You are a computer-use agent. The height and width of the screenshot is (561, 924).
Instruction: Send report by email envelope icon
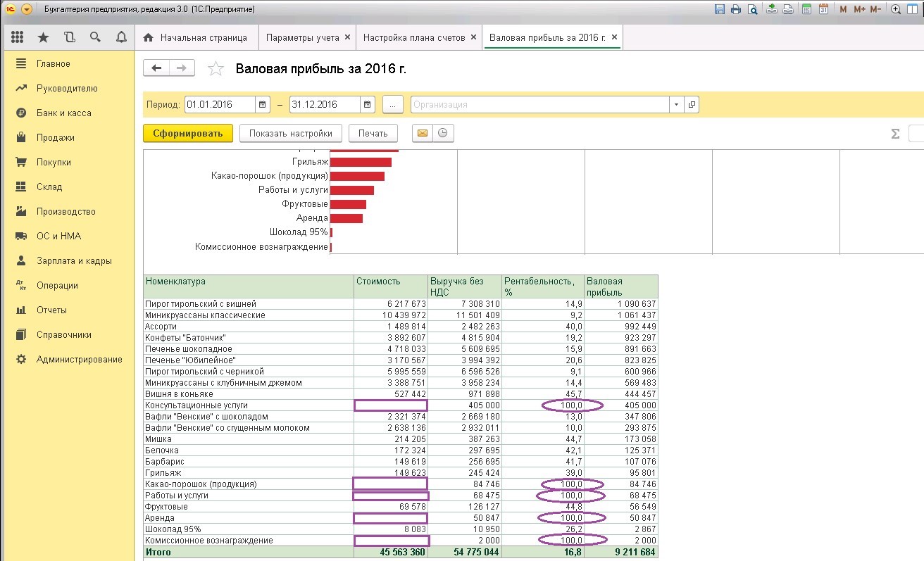pyautogui.click(x=423, y=133)
